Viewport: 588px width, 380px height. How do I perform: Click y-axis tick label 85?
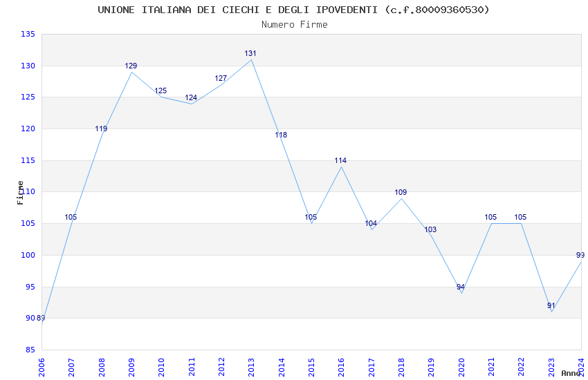[30, 350]
